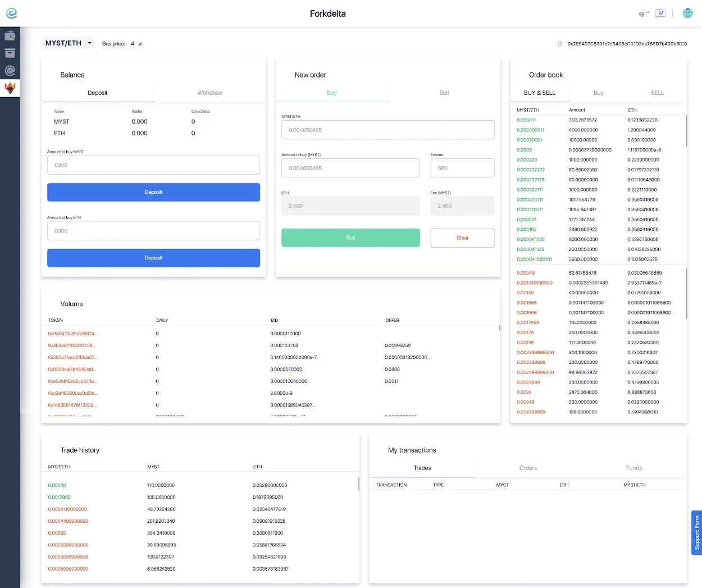Select order book sell price 0.0024
The image size is (702, 588).
point(524,392)
